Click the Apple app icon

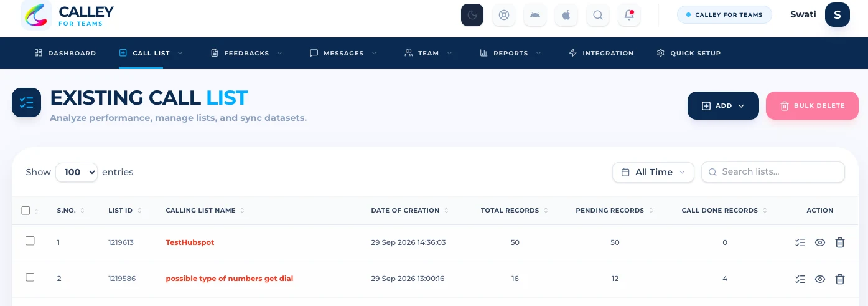566,15
